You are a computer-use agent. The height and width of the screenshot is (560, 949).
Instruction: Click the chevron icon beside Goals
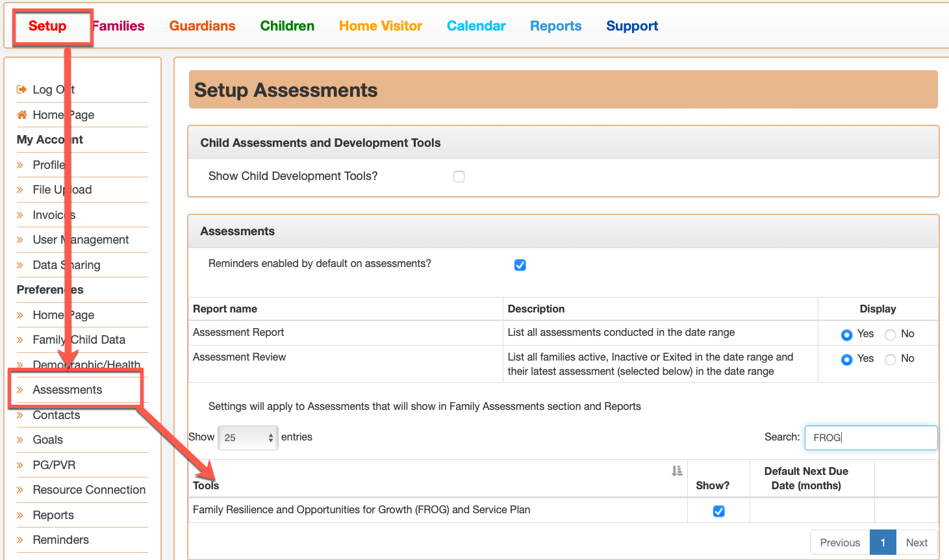(x=20, y=440)
